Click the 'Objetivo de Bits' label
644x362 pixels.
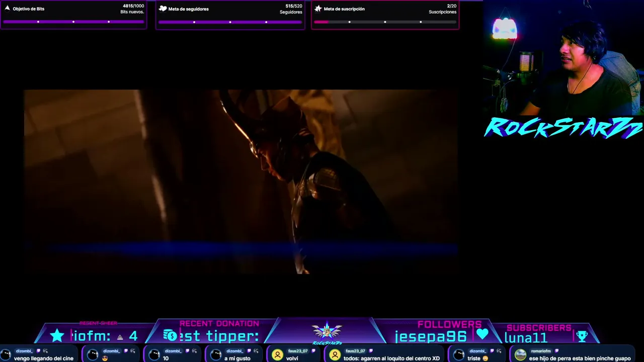(x=29, y=9)
